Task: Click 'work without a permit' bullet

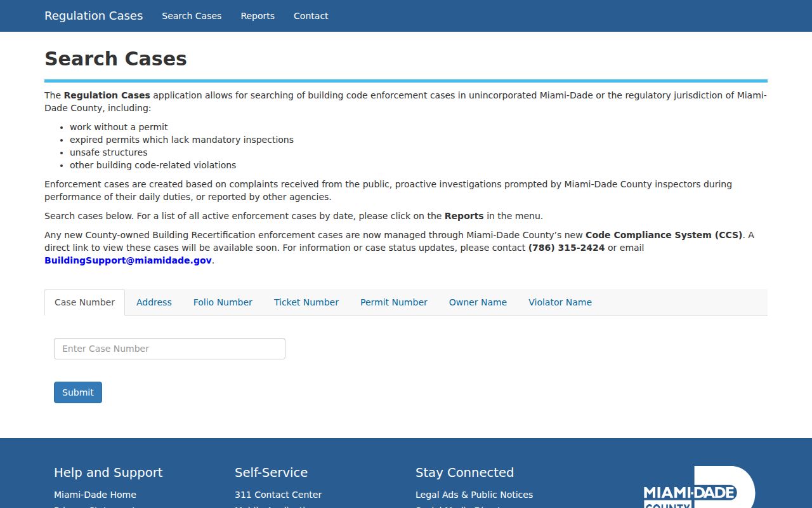Action: (x=119, y=127)
